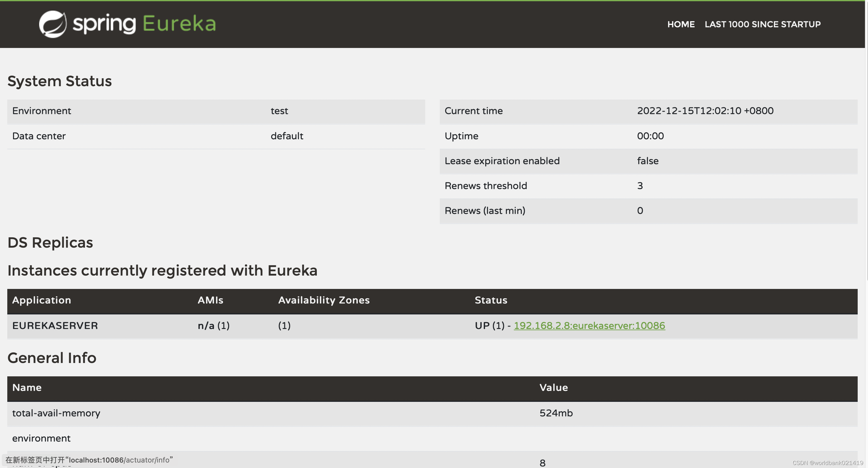Click the Spring leaf logo icon

(53, 24)
